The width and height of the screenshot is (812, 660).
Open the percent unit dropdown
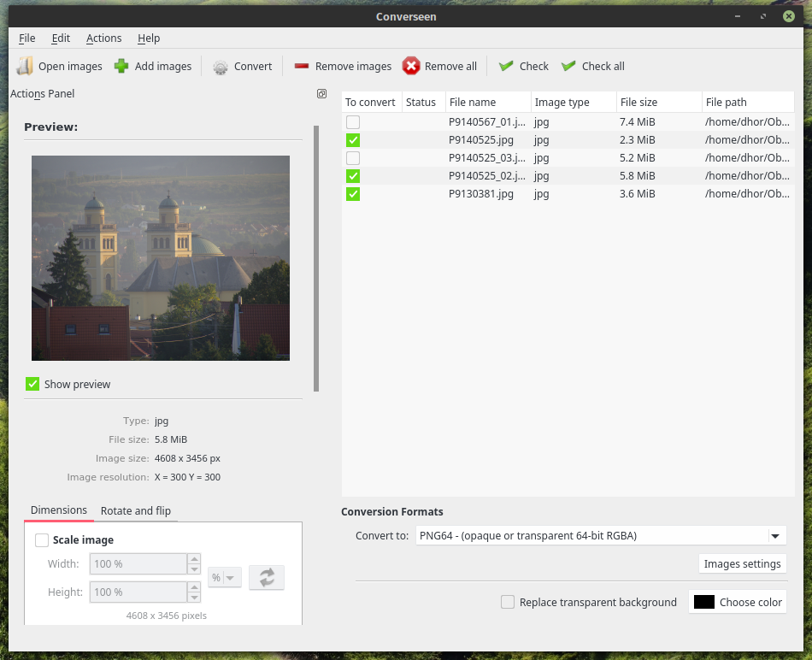click(x=224, y=578)
